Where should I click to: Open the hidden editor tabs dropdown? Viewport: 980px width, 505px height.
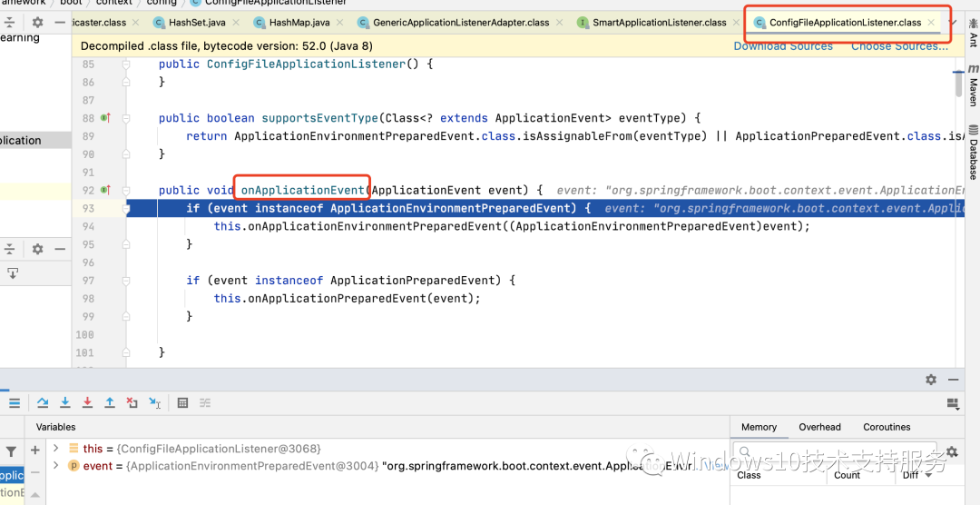pos(953,23)
